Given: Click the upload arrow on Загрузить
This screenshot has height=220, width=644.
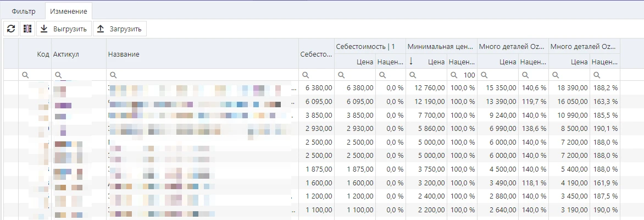Looking at the screenshot, I should tap(101, 29).
